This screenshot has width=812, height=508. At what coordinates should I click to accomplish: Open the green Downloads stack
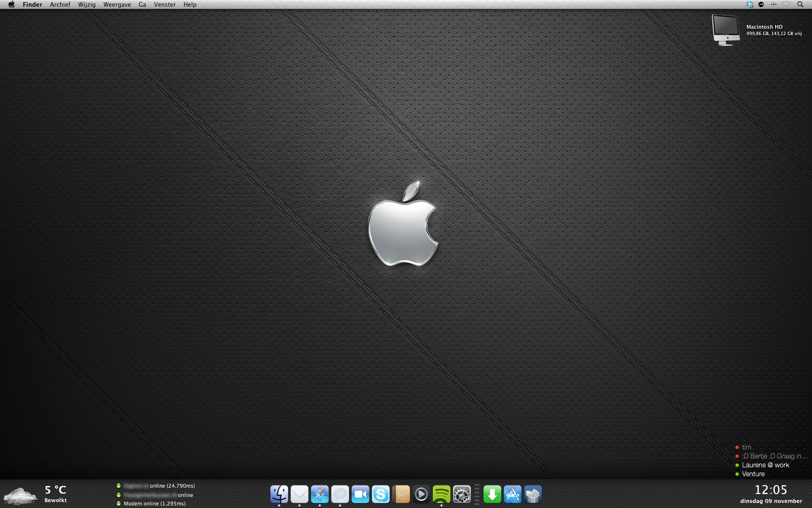[492, 494]
